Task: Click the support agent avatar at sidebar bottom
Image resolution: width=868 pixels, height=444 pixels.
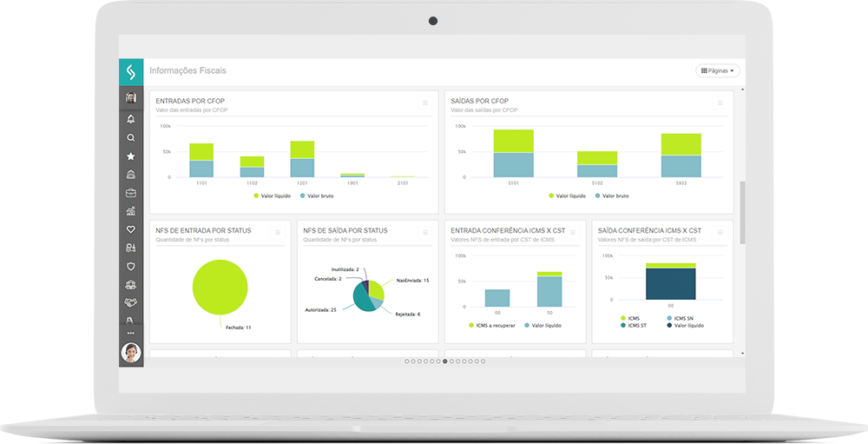Action: tap(131, 352)
